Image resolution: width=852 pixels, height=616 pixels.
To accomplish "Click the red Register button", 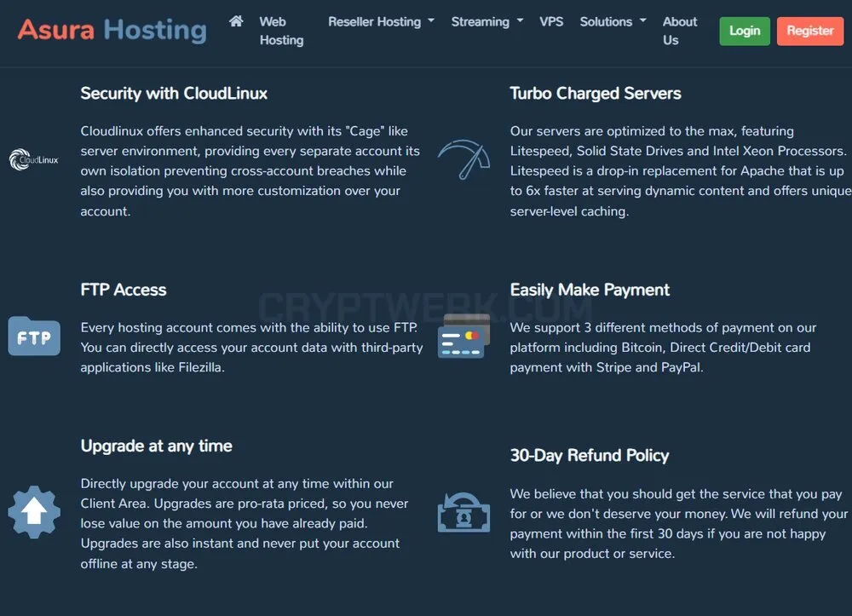I will coord(809,31).
